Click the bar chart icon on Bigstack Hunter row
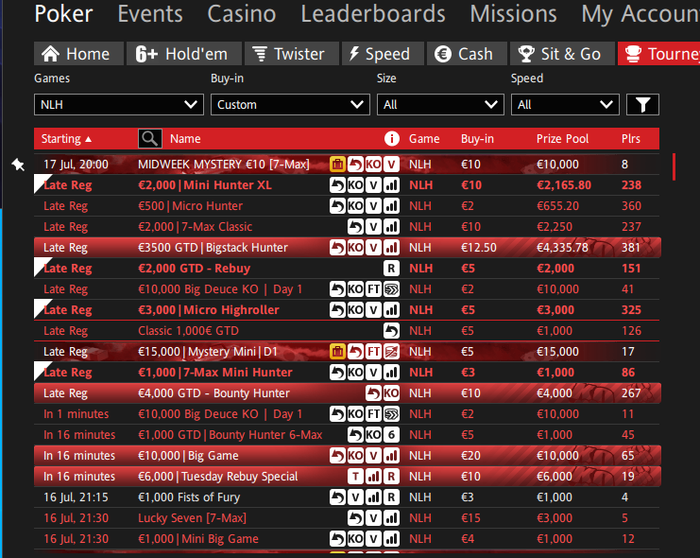This screenshot has height=558, width=700. [x=392, y=247]
